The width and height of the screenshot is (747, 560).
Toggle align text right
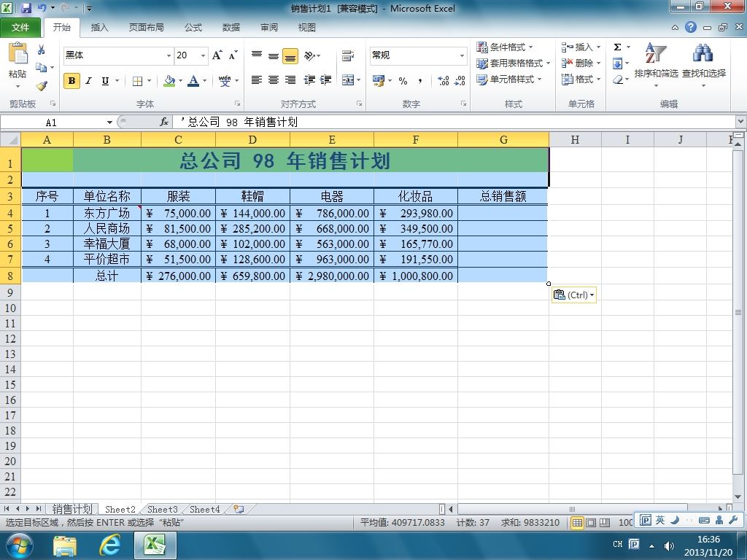click(x=290, y=80)
